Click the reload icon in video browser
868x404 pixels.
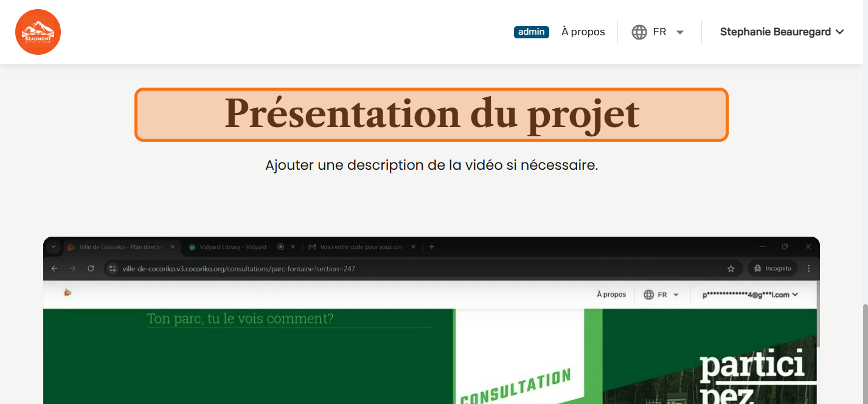click(91, 268)
